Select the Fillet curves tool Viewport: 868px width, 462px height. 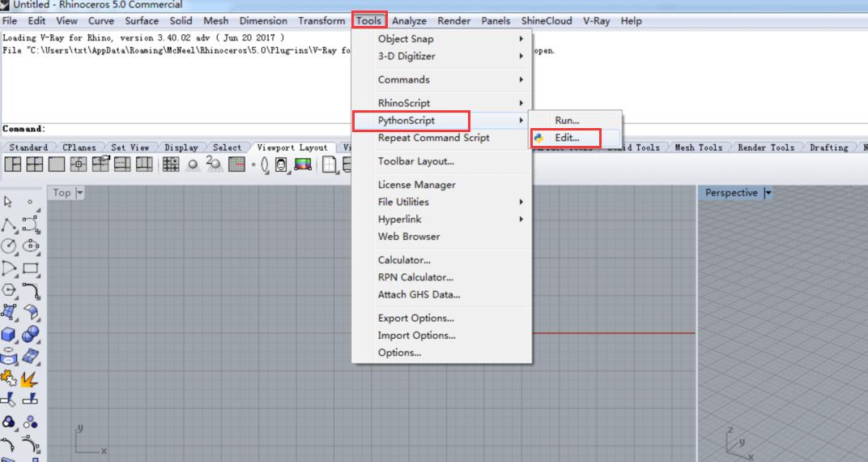(x=31, y=290)
